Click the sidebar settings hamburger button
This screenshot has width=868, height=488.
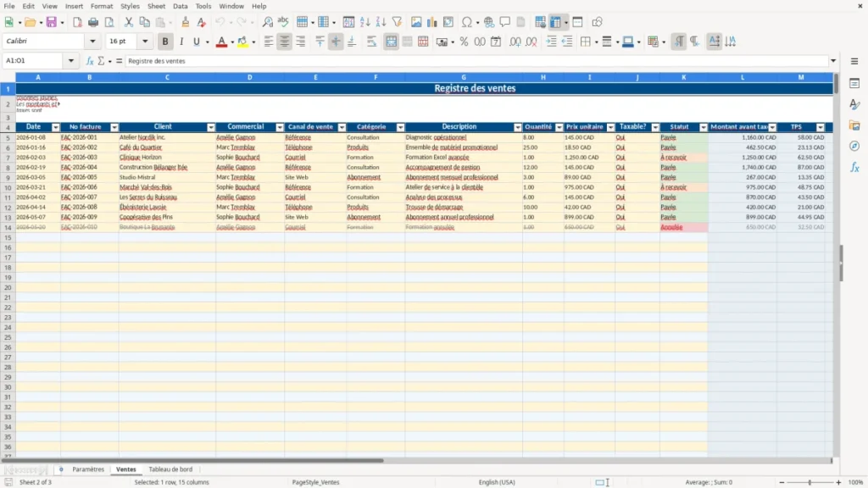(854, 61)
